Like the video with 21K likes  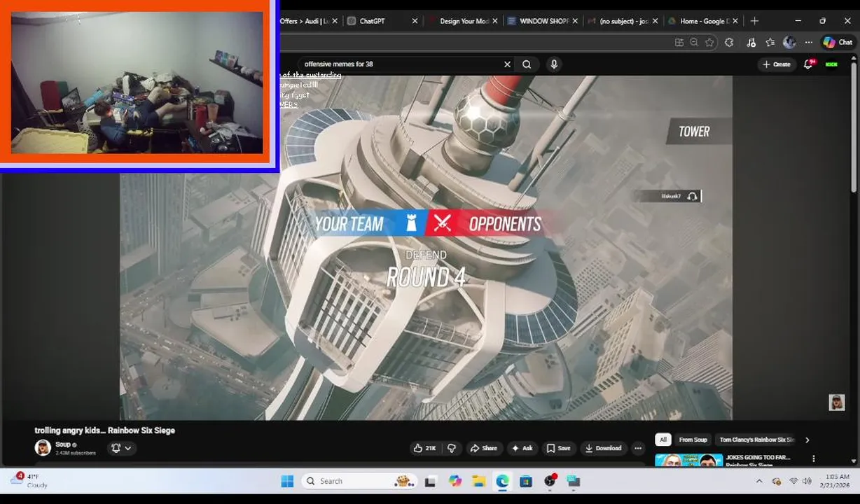click(x=425, y=448)
